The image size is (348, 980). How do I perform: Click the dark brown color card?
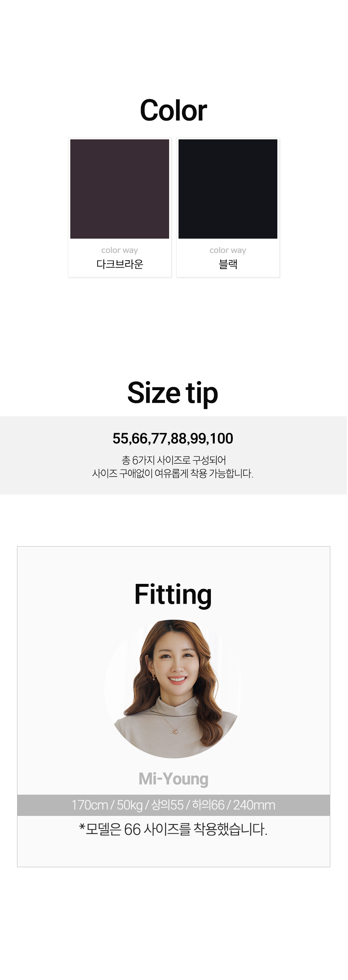(x=120, y=207)
